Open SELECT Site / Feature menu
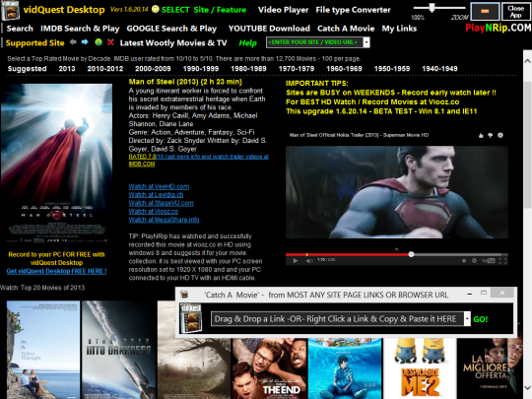The image size is (532, 399). [x=204, y=10]
